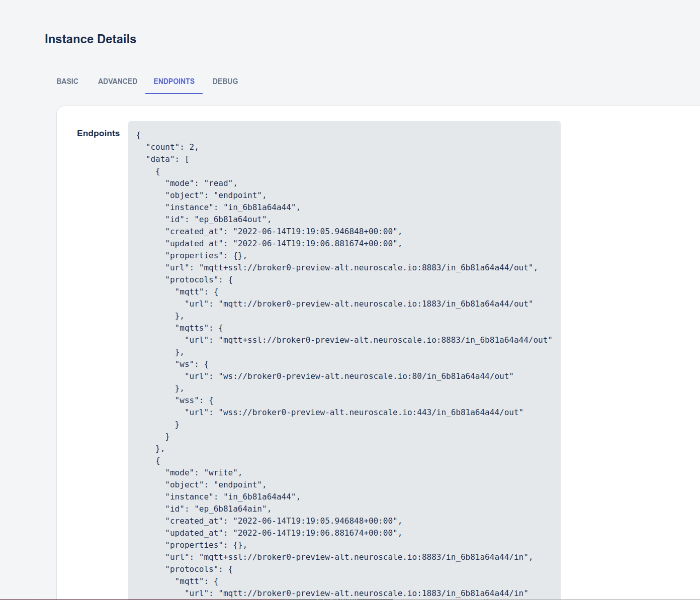The height and width of the screenshot is (600, 700).
Task: Click the Instance Details heading
Action: pyautogui.click(x=91, y=39)
